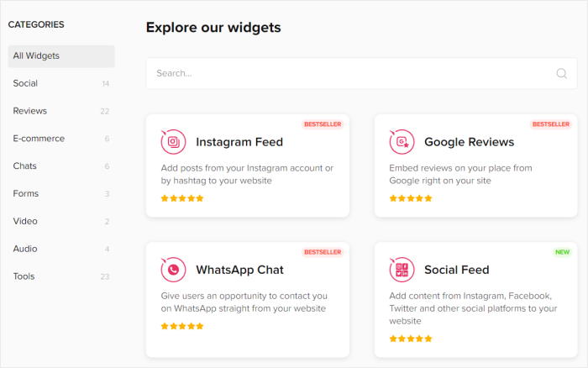Image resolution: width=588 pixels, height=368 pixels.
Task: Click the WhatsApp Chat phone icon
Action: [173, 270]
